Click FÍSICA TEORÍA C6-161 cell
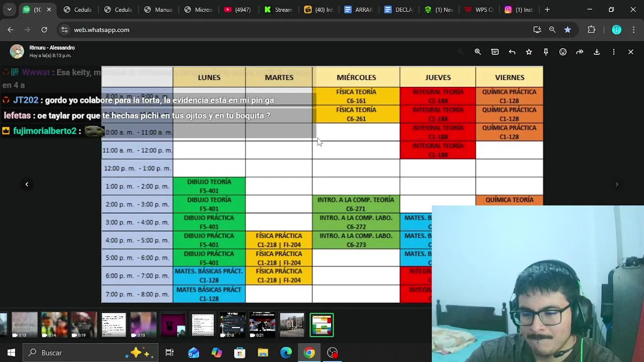This screenshot has height=362, width=644. pos(356,97)
